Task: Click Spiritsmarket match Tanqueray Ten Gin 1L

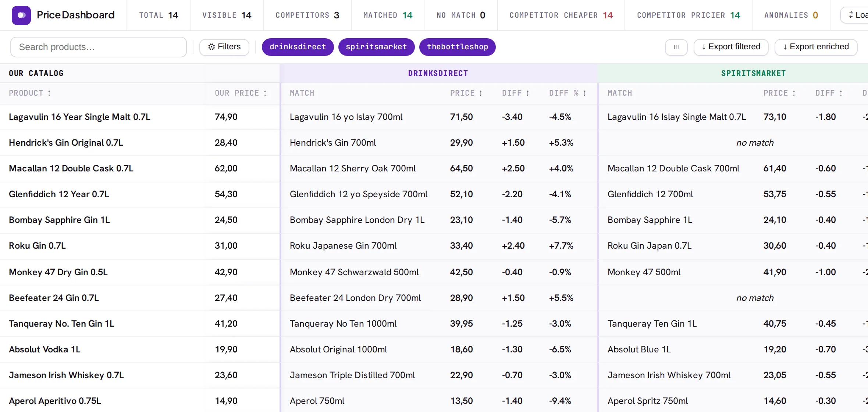Action: [x=652, y=324]
